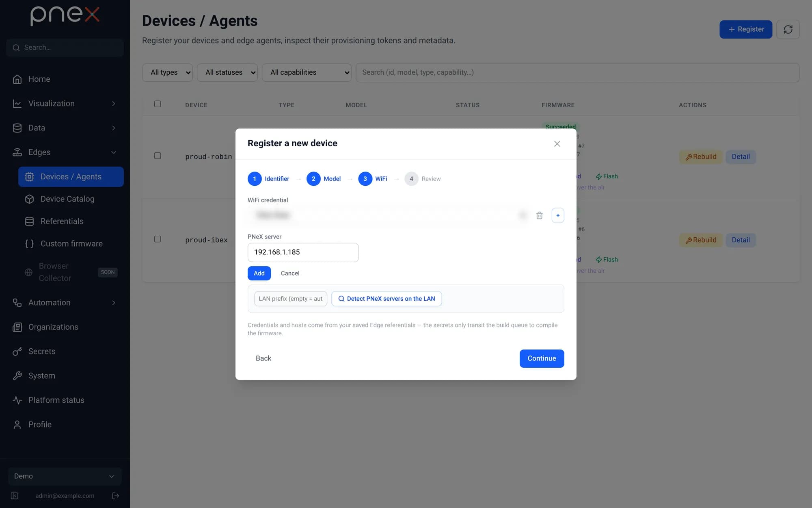This screenshot has height=508, width=812.
Task: Open Referentials in the Edges section
Action: pyautogui.click(x=71, y=221)
